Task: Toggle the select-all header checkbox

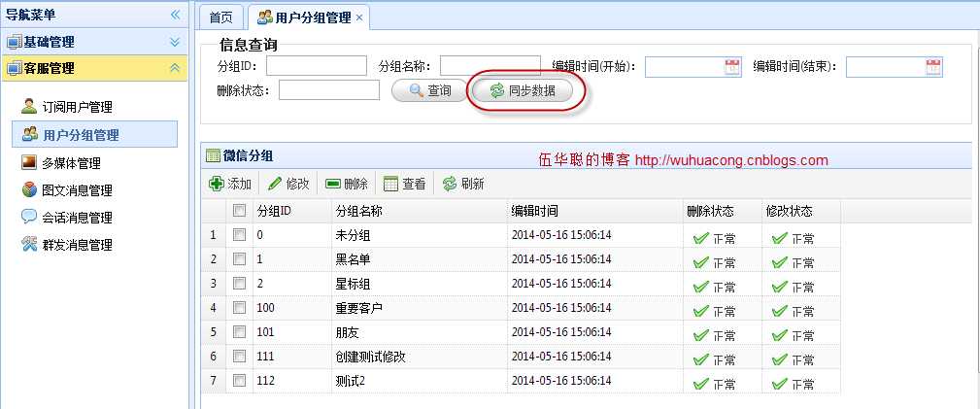Action: click(x=239, y=211)
